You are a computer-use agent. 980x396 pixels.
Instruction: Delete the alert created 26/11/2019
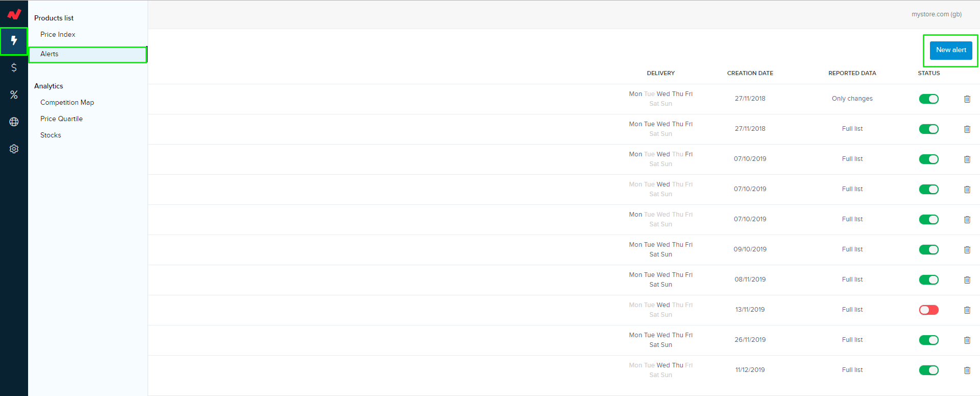click(967, 340)
